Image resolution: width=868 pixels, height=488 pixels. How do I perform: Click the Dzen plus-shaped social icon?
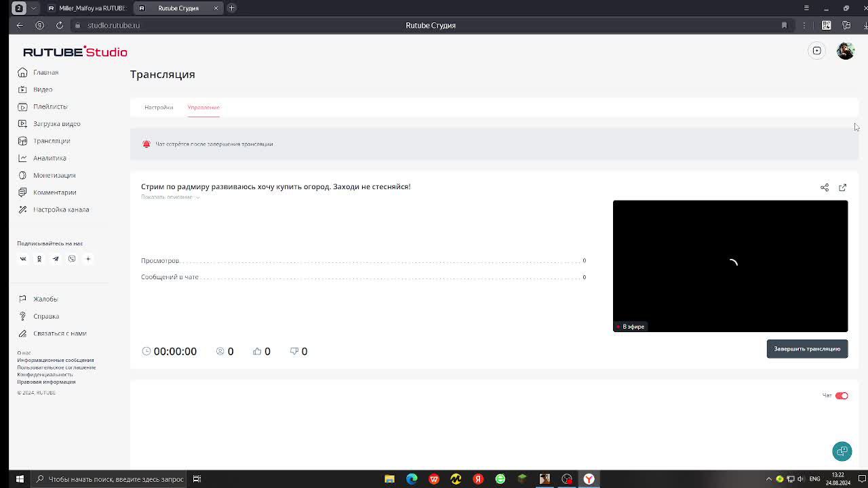tap(88, 259)
